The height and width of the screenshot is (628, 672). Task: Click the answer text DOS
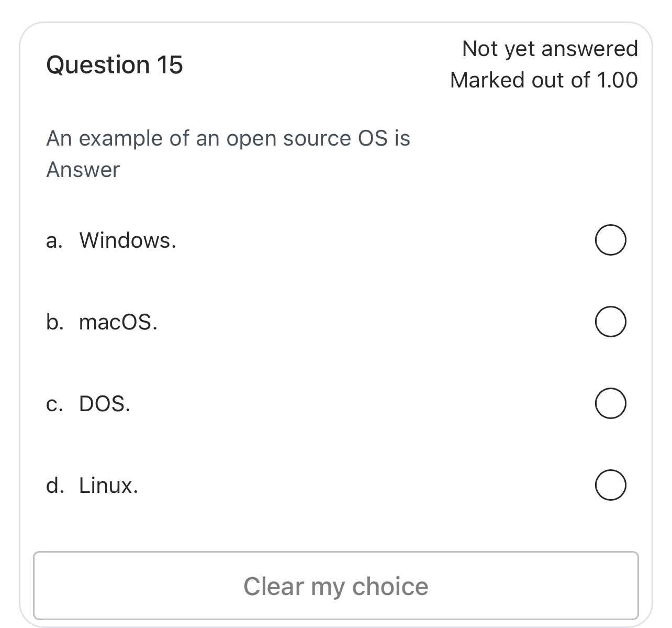pyautogui.click(x=104, y=404)
